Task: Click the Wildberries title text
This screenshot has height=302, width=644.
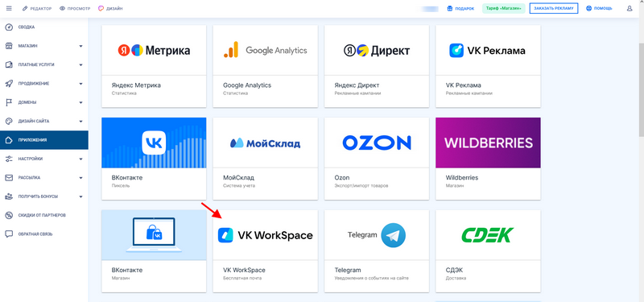Action: [462, 178]
